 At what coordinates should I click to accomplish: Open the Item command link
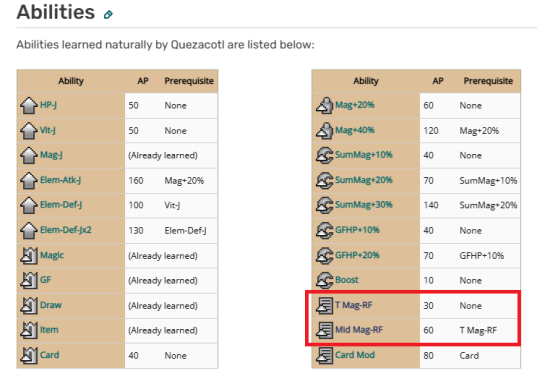(x=49, y=330)
